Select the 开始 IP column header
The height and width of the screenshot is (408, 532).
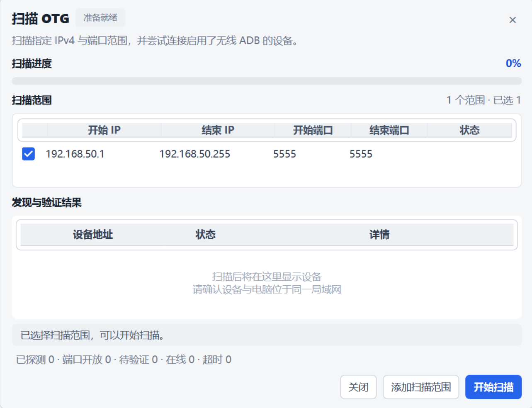pos(104,130)
